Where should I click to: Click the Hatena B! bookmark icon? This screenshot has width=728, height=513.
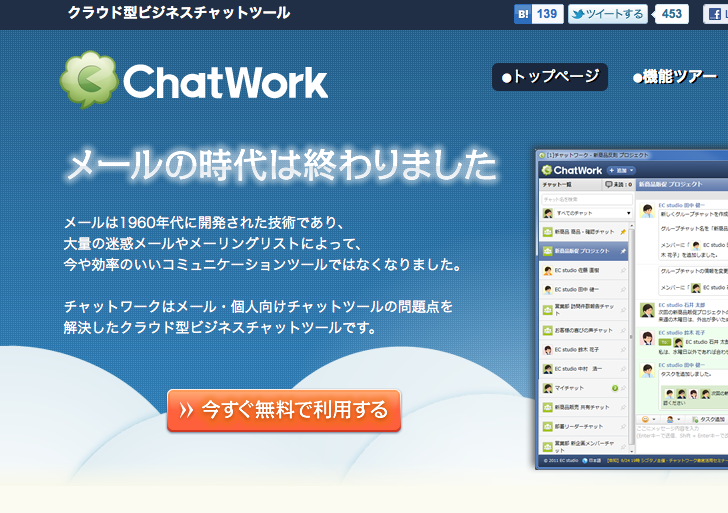click(522, 14)
